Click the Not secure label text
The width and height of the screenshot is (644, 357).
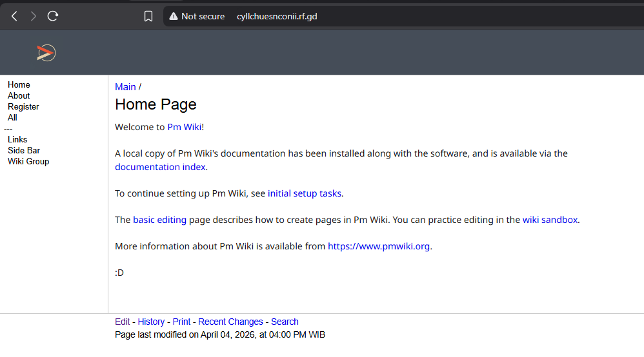click(x=203, y=16)
